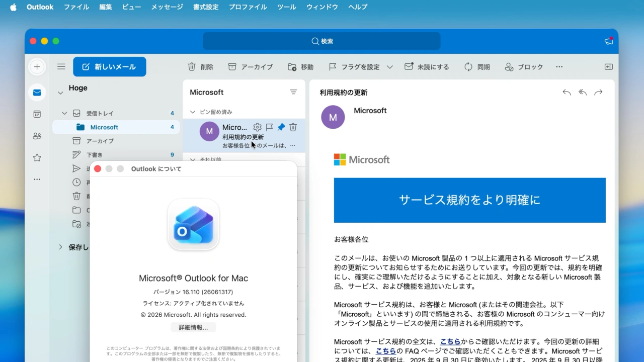Click the Reply All arrows icon
This screenshot has height=362, width=644.
583,93
